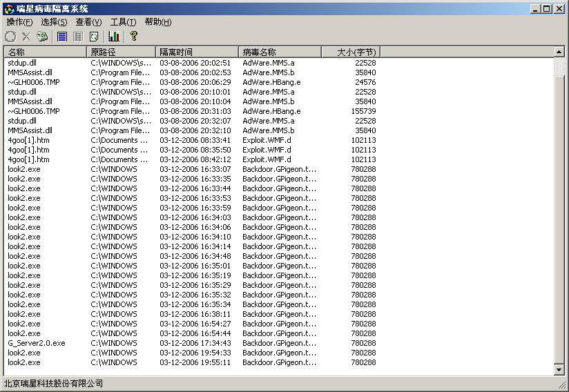Click timestamp 03-12-2006 16:34:48
Image resolution: width=569 pixels, height=392 pixels.
tap(195, 256)
